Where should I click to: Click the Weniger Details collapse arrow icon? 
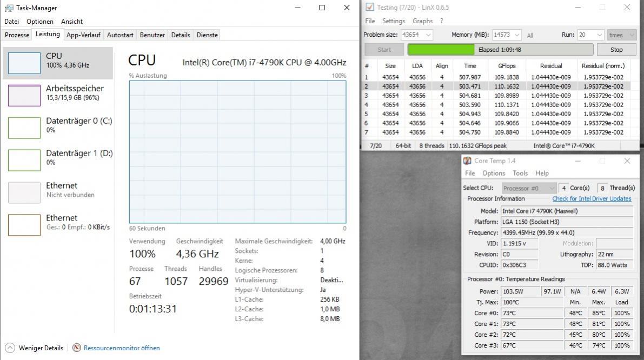point(10,348)
